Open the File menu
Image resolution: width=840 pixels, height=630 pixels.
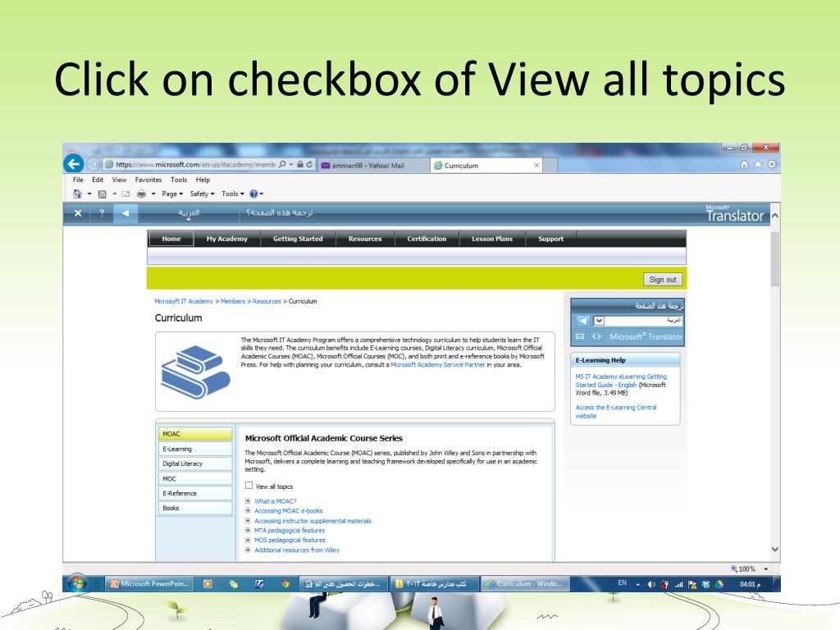(x=78, y=180)
